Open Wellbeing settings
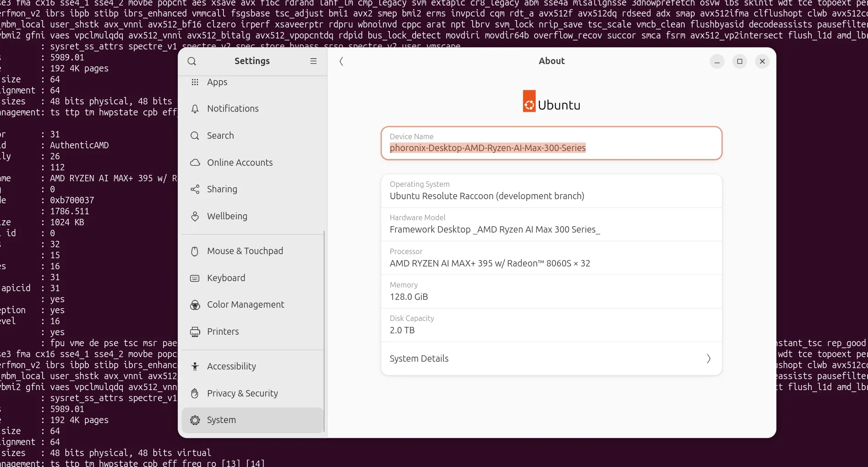Image resolution: width=868 pixels, height=467 pixels. click(x=227, y=217)
